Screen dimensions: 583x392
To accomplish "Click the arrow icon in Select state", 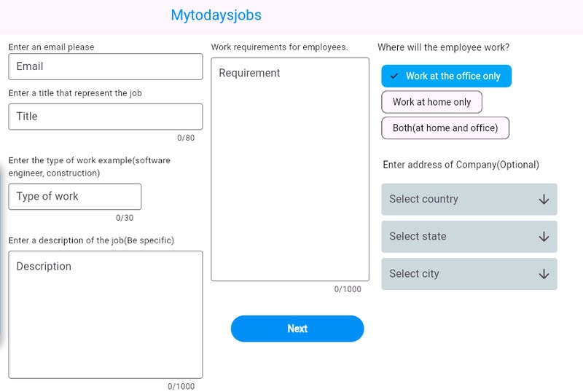I will [x=544, y=237].
